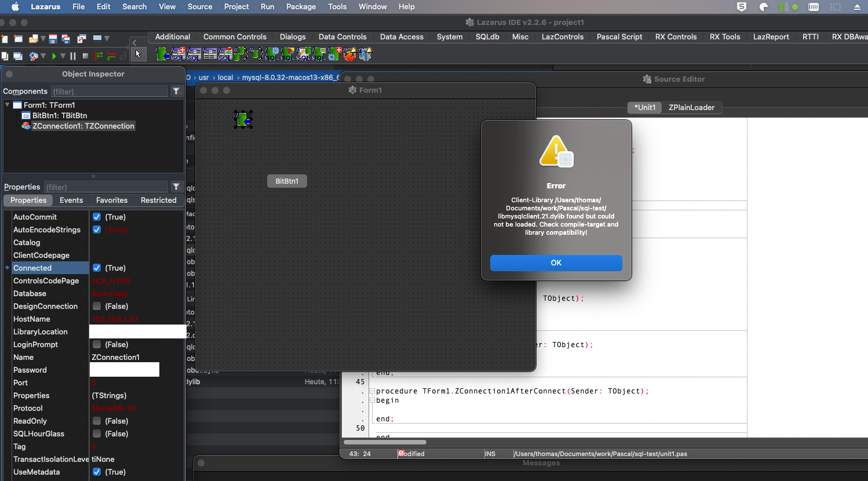Open the Run menu
This screenshot has height=481, width=868.
(267, 7)
